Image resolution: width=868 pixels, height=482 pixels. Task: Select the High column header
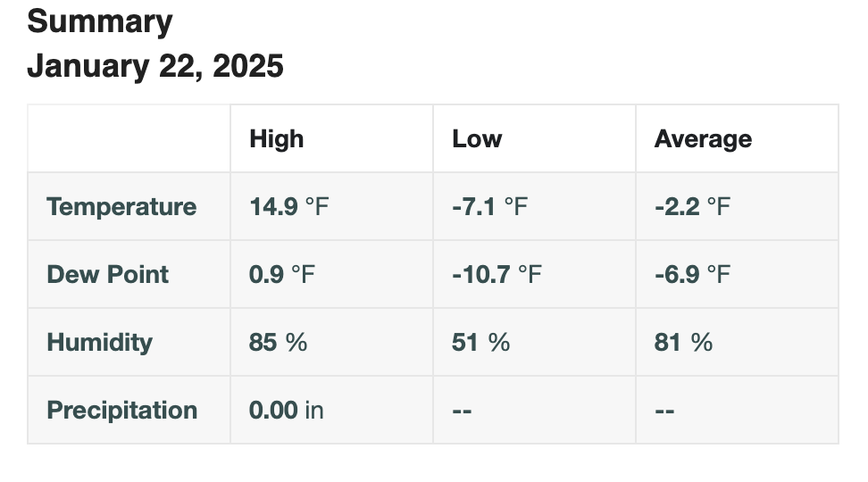[x=276, y=138]
